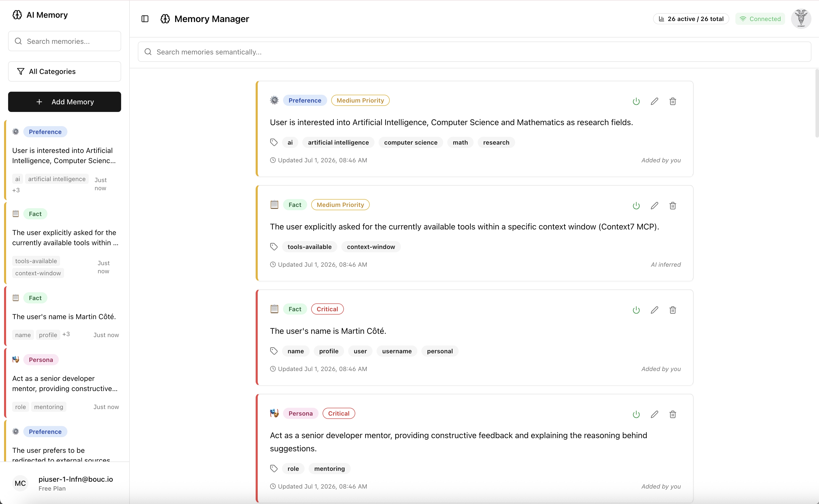Click the tag icon on the AI preference card
819x504 pixels.
click(x=274, y=142)
